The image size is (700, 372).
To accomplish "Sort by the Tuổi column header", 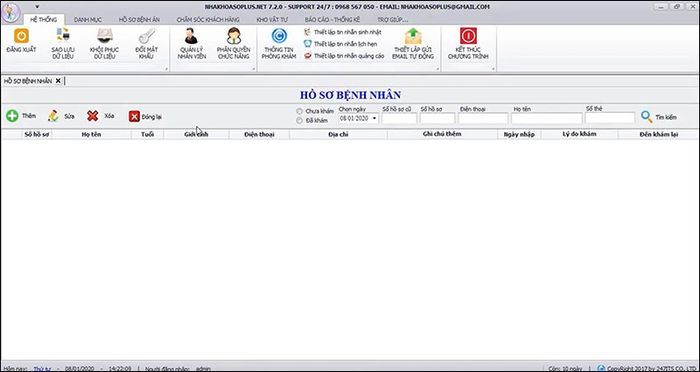I will pyautogui.click(x=147, y=134).
